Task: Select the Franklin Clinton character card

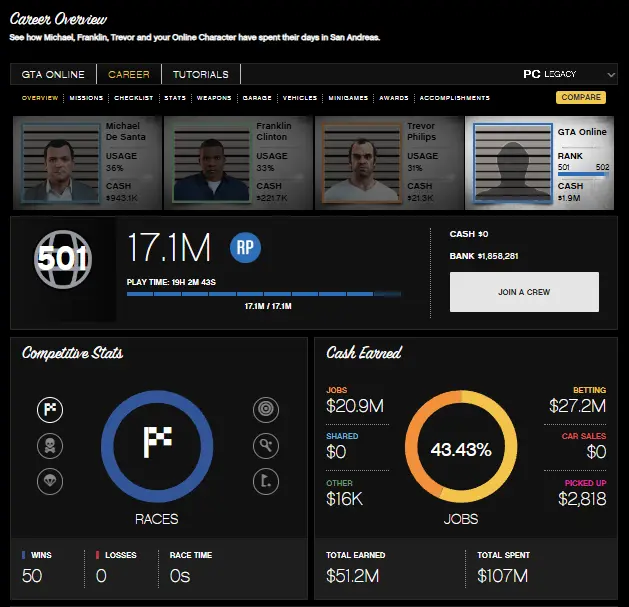Action: pos(238,163)
